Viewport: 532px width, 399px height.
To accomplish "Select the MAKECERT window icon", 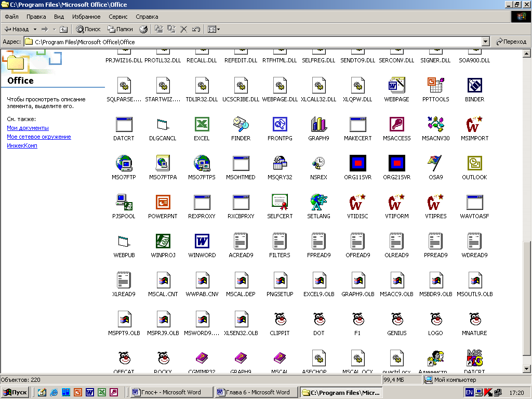I will (x=357, y=125).
